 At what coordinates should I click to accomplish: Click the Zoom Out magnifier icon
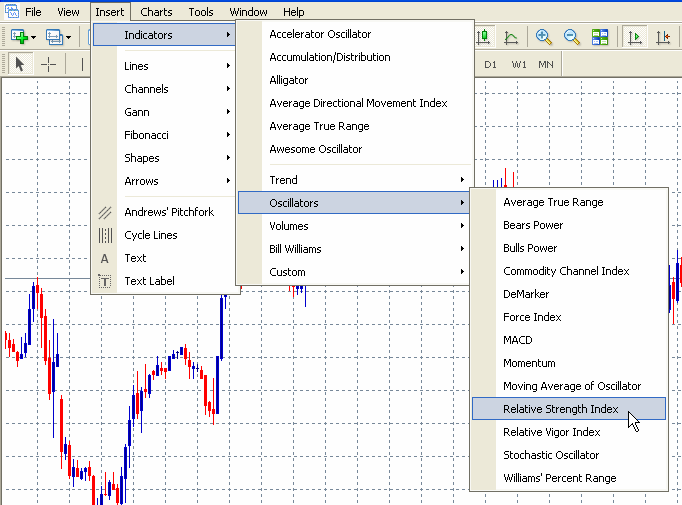572,37
